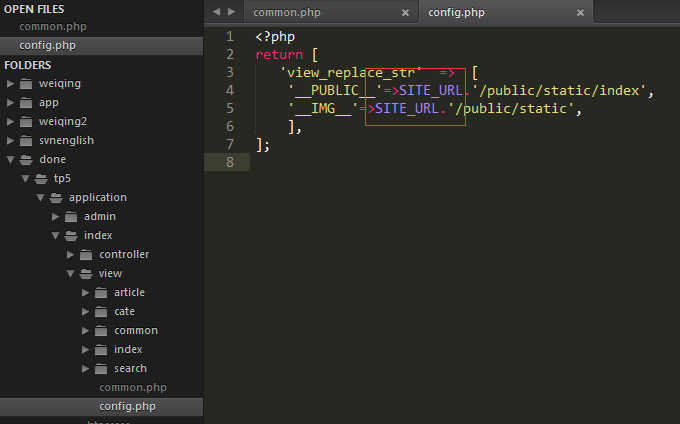This screenshot has width=680, height=424.
Task: Click the admin folder icon
Action: [71, 217]
